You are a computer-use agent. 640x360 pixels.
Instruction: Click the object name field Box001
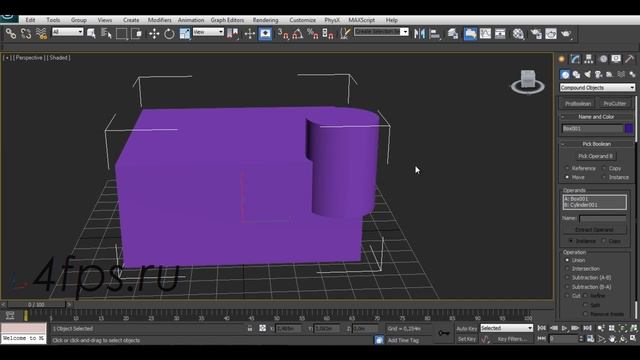592,129
